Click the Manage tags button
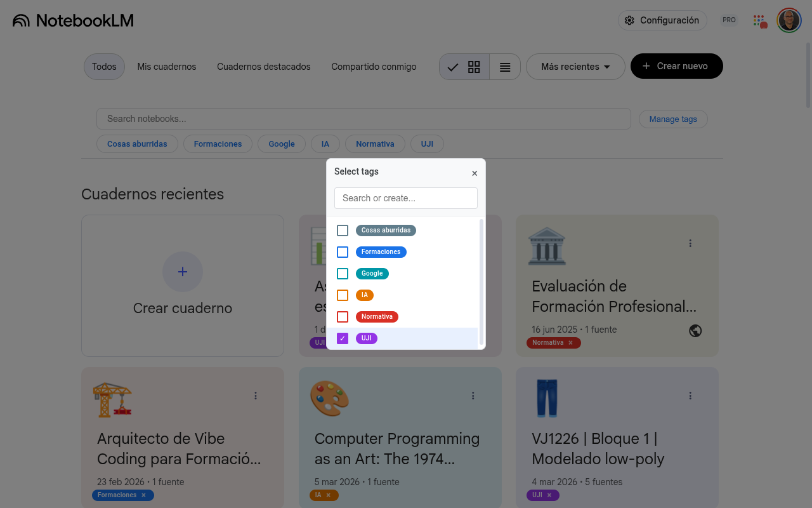The image size is (812, 508). coord(673,119)
